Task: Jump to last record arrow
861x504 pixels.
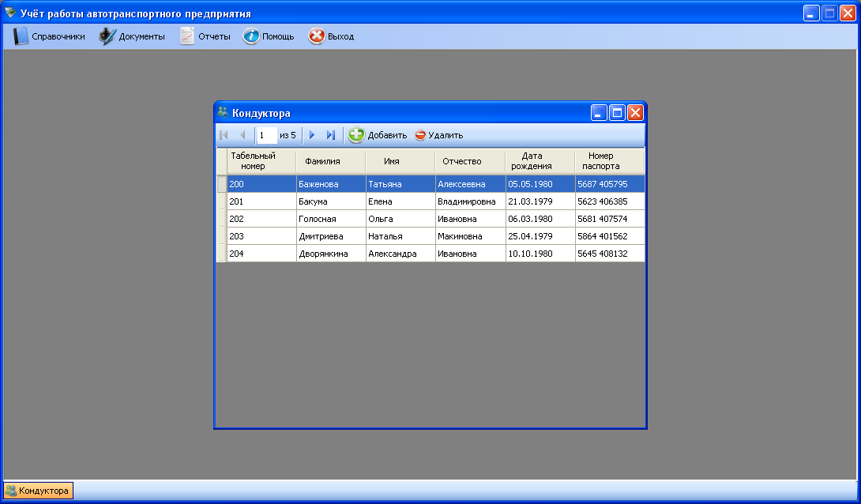Action: click(330, 135)
